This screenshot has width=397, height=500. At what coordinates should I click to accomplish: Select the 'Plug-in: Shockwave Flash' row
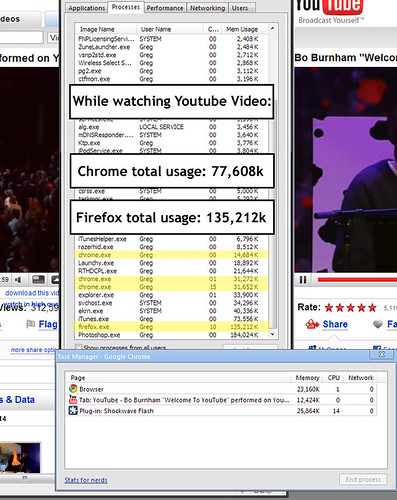(x=222, y=411)
